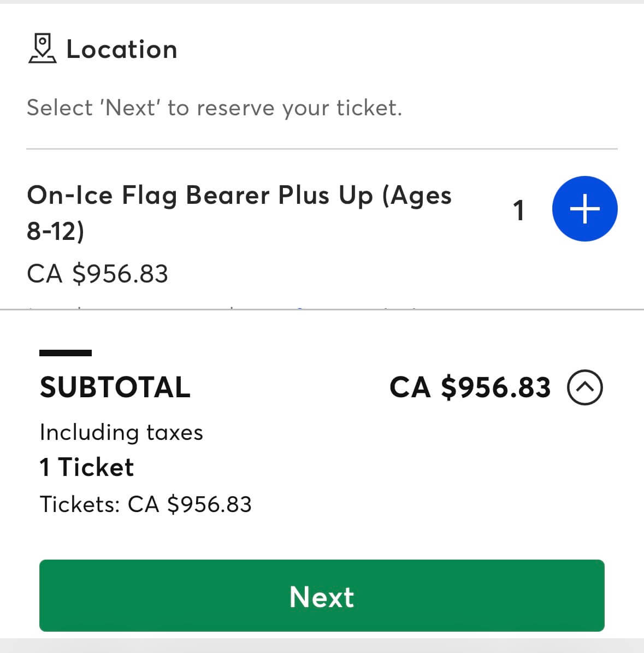This screenshot has height=653, width=644.
Task: Select the 'Including taxes' note
Action: pyautogui.click(x=121, y=432)
